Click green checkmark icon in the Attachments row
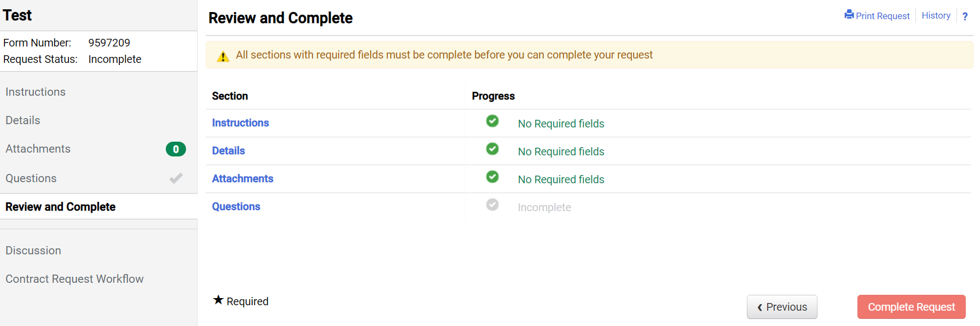This screenshot has width=980, height=326. coord(492,177)
